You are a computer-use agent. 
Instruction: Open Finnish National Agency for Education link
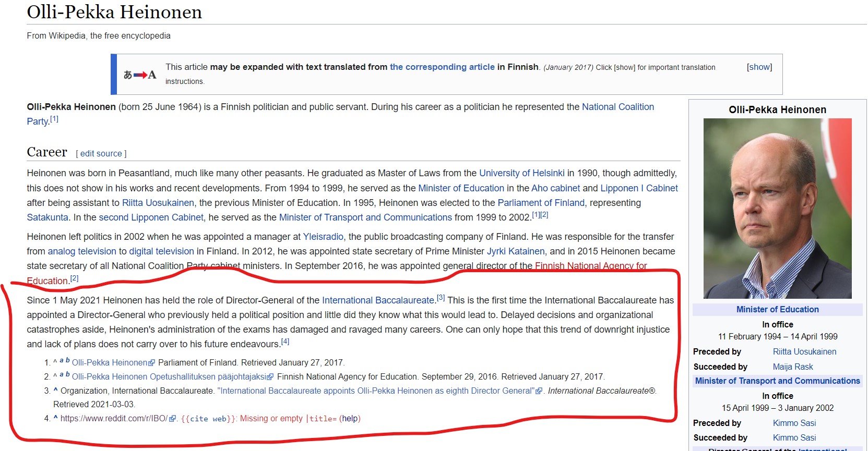coord(591,266)
